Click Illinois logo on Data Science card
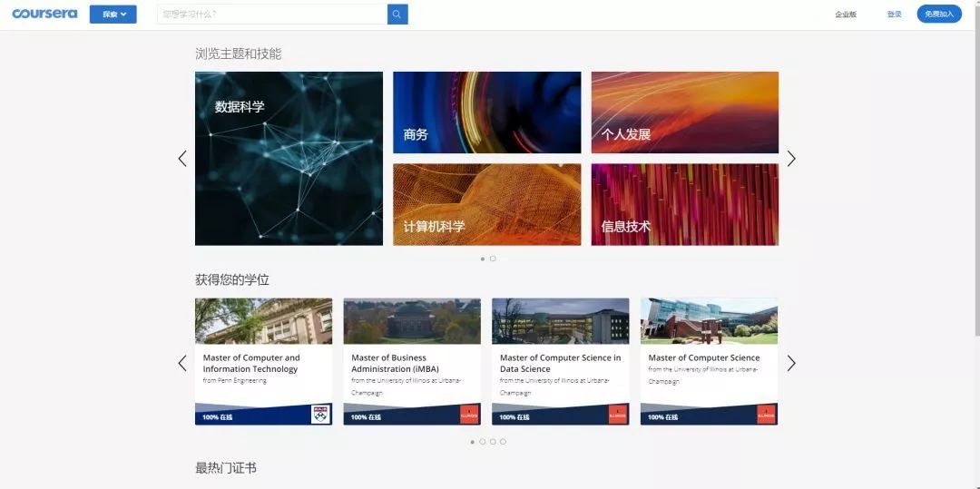Image resolution: width=980 pixels, height=489 pixels. (618, 414)
